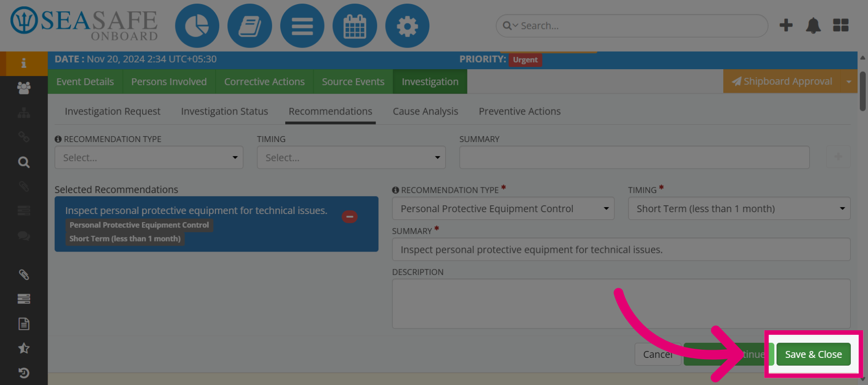This screenshot has height=385, width=868.
Task: Open the document sidebar icon
Action: coord(24,323)
